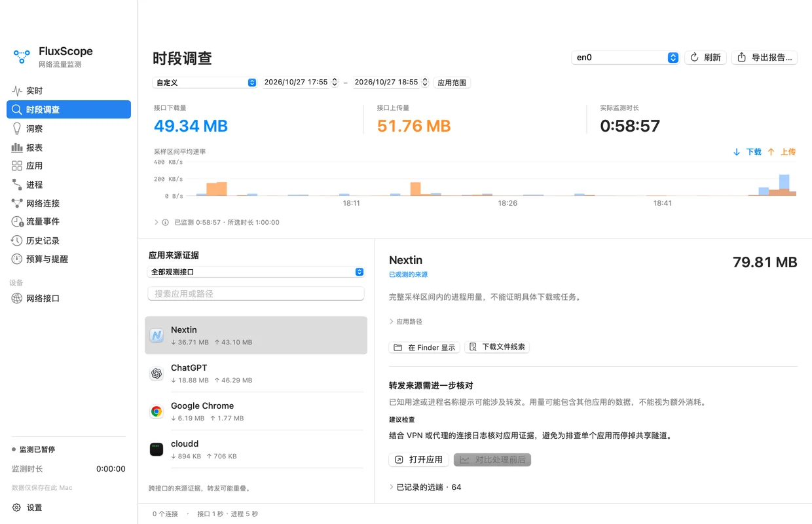Image resolution: width=812 pixels, height=524 pixels.
Task: Click the 网络接口 globe icon
Action: pyautogui.click(x=17, y=298)
